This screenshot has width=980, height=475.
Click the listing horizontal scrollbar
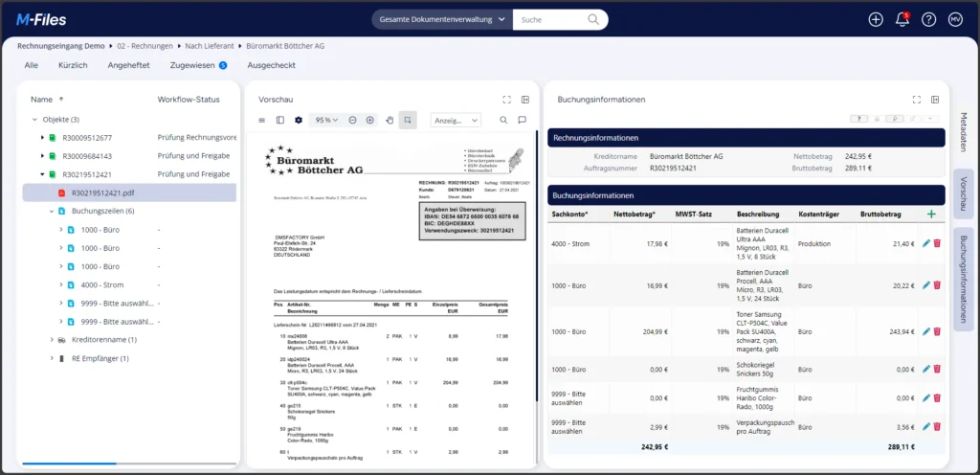coord(69,464)
